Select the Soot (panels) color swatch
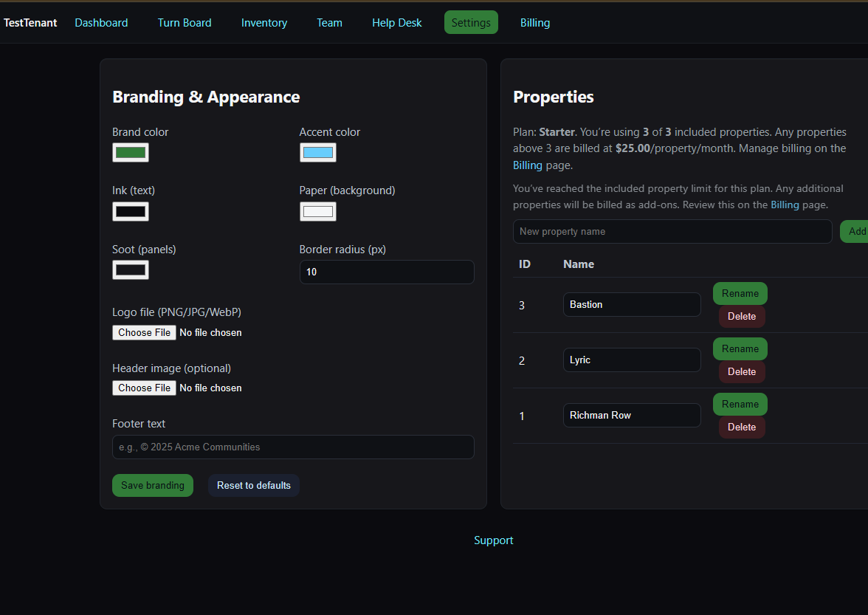Screen dimensions: 868x615 tap(131, 270)
